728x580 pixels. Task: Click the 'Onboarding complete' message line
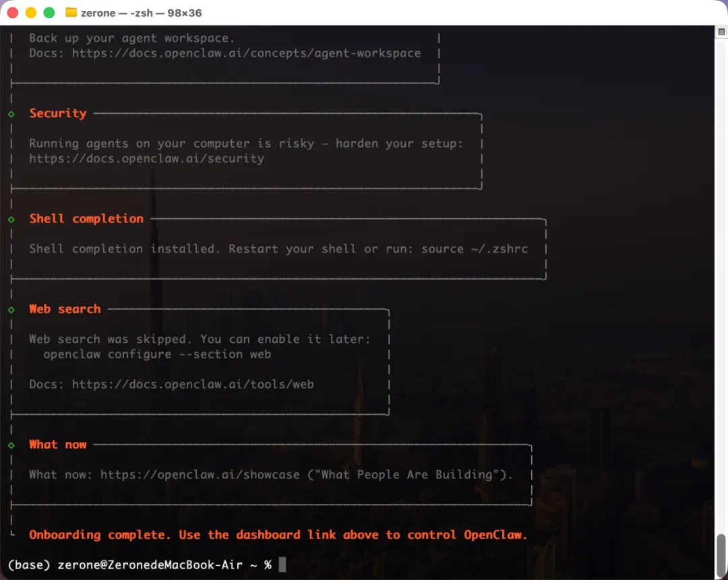click(278, 535)
